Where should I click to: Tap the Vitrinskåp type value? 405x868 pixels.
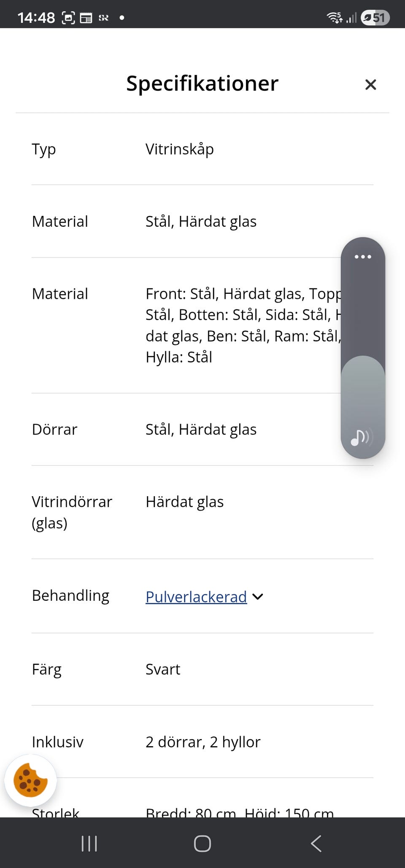[x=180, y=149]
